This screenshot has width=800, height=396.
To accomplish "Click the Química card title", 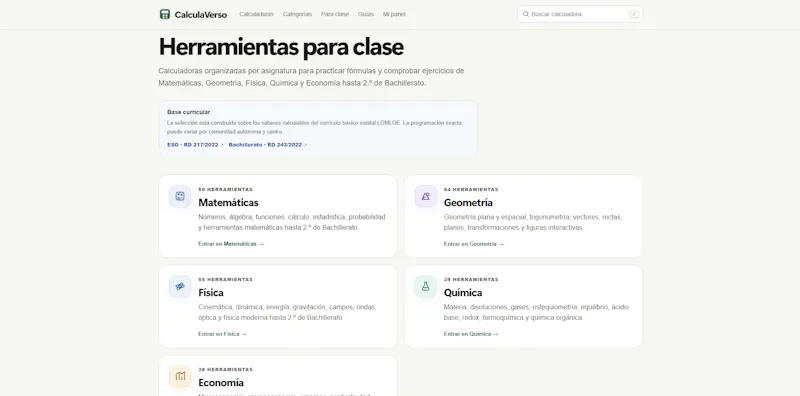I will pyautogui.click(x=463, y=293).
